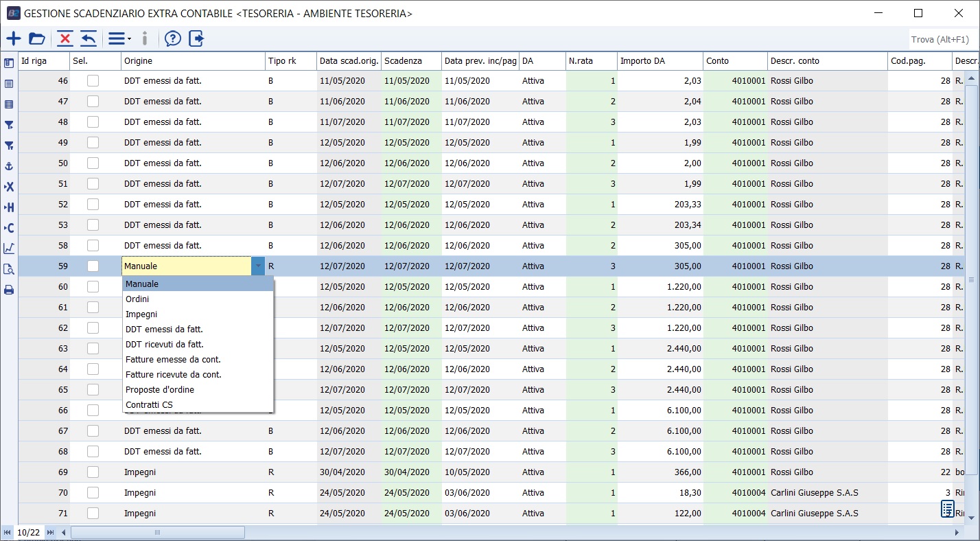Viewport: 980px width, 541px height.
Task: Click the sidebar C arrow icon
Action: [x=9, y=228]
